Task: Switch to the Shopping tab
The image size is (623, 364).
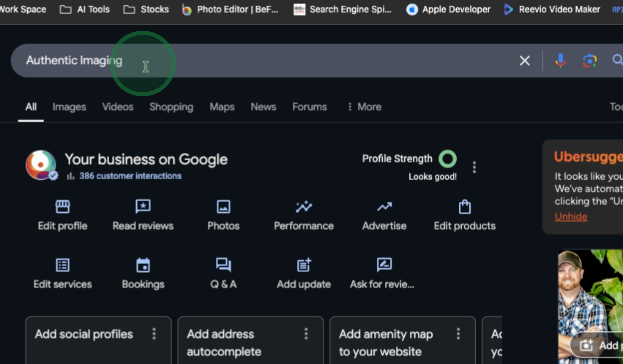Action: (x=171, y=107)
